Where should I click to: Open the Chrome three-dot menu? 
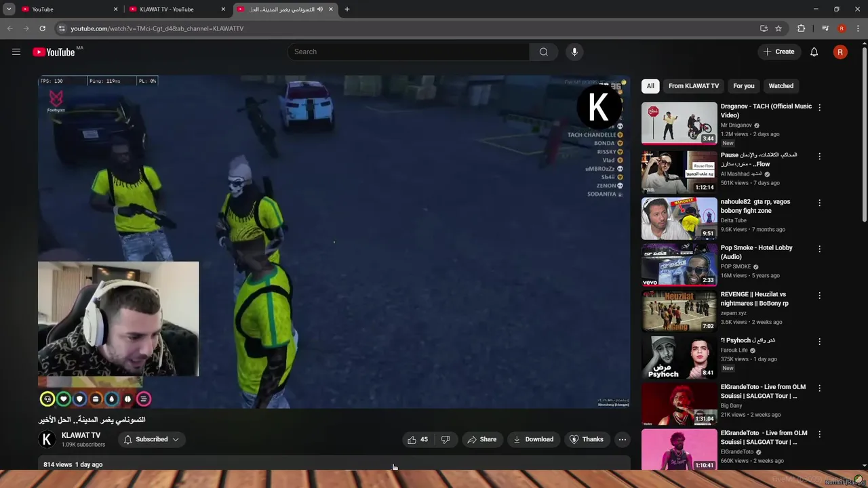tap(859, 28)
